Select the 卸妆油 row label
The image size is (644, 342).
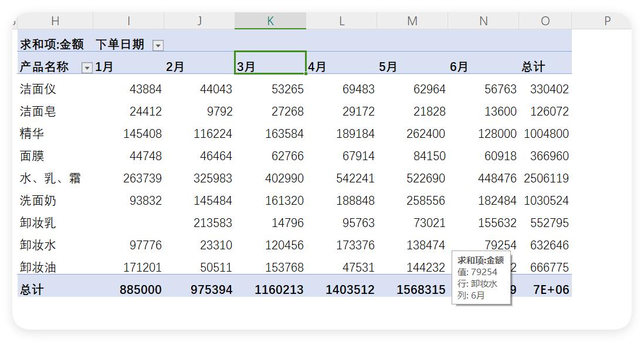point(38,267)
